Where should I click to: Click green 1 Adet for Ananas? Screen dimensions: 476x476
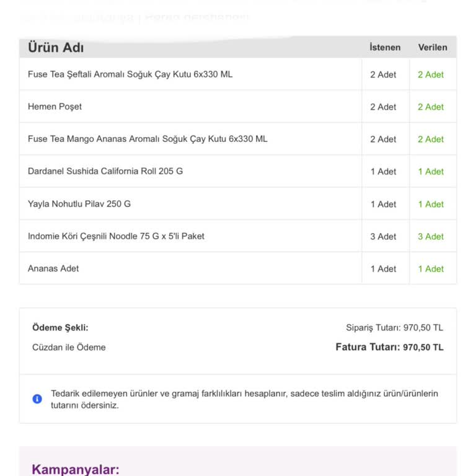[431, 269]
